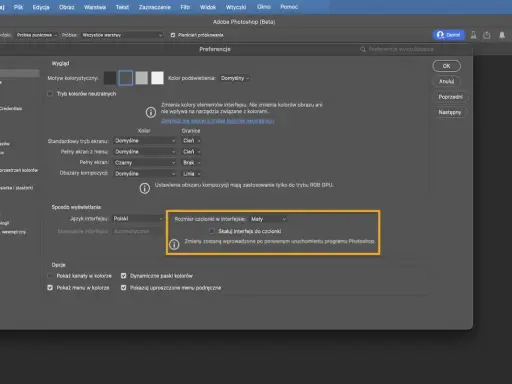Confirm preferences with OK
Screen dimensions: 512x384
pos(447,66)
